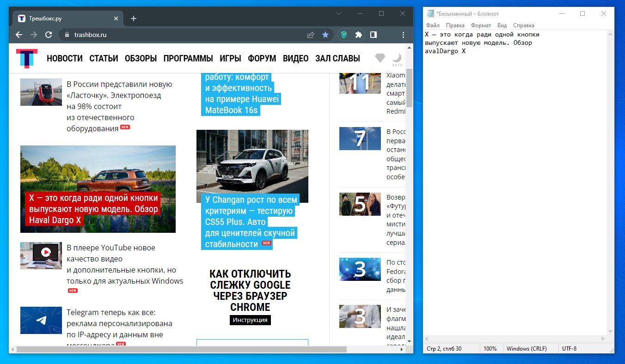Open the YouTube player article thumbnail
The height and width of the screenshot is (364, 625).
tap(41, 255)
